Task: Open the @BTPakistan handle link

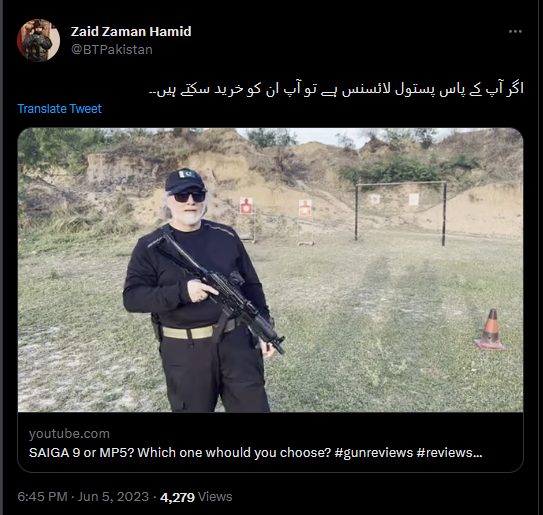Action: [x=112, y=50]
